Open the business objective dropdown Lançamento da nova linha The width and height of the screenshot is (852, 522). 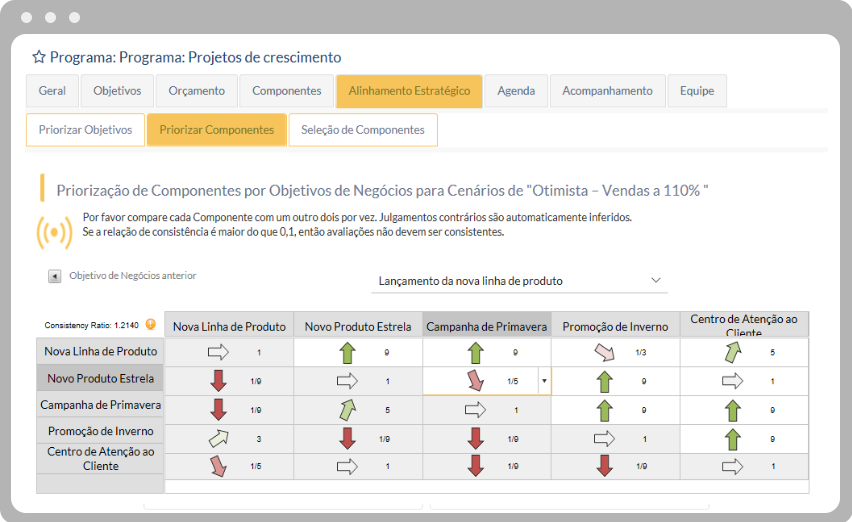point(518,281)
